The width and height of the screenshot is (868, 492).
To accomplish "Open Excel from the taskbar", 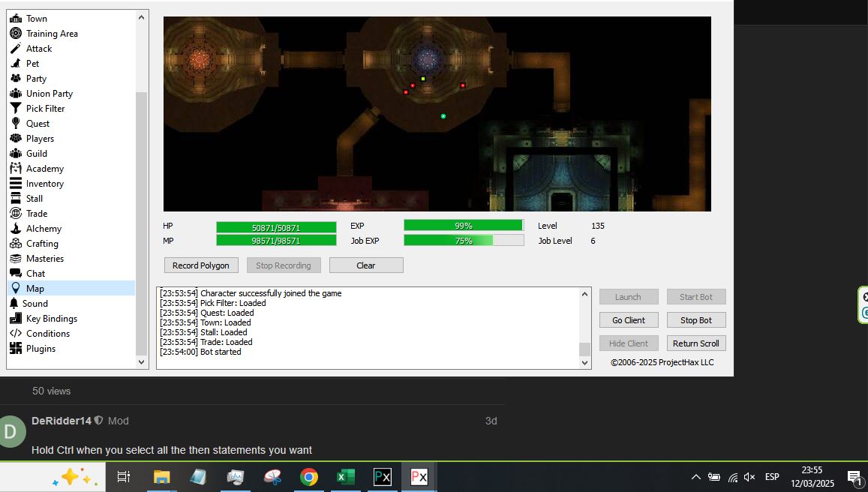I will pyautogui.click(x=345, y=477).
